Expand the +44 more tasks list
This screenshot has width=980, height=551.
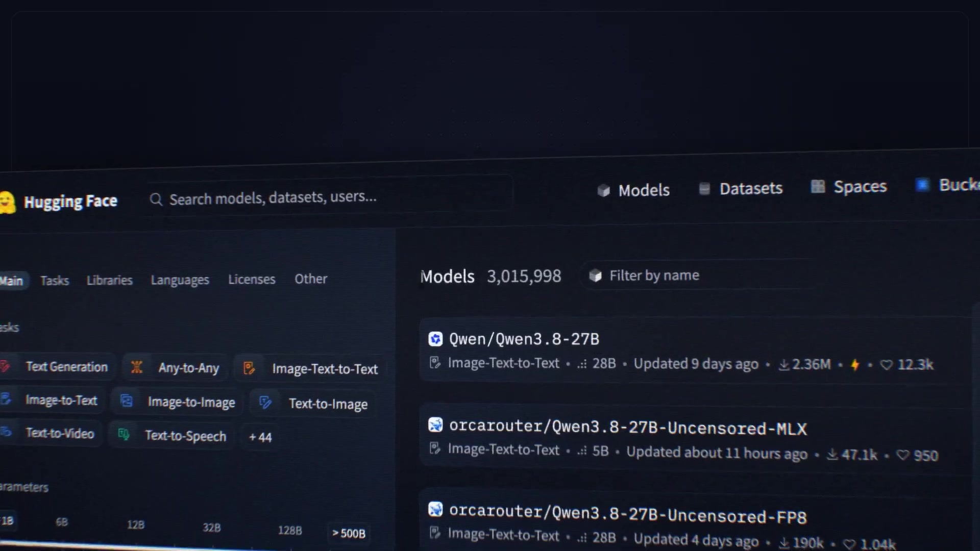click(x=260, y=437)
